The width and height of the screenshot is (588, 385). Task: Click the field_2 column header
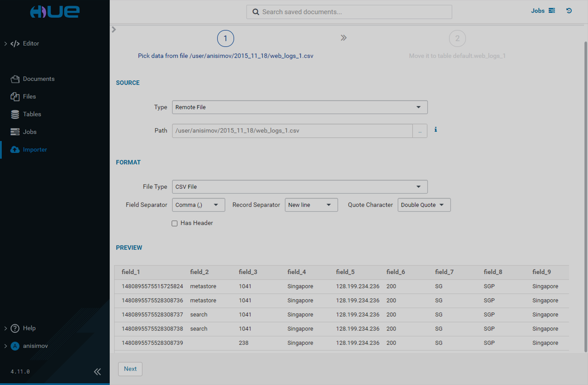pyautogui.click(x=199, y=272)
